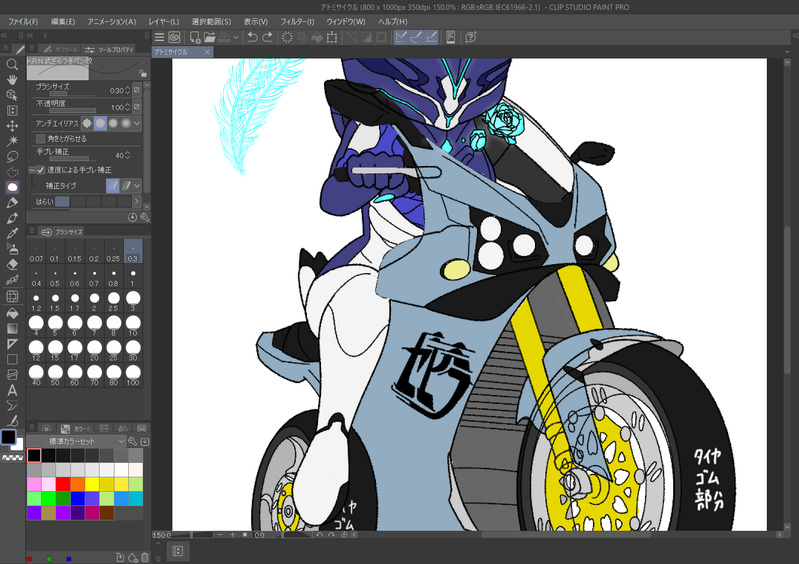Select the second 補正タイプ option
The width and height of the screenshot is (799, 564).
[x=125, y=185]
